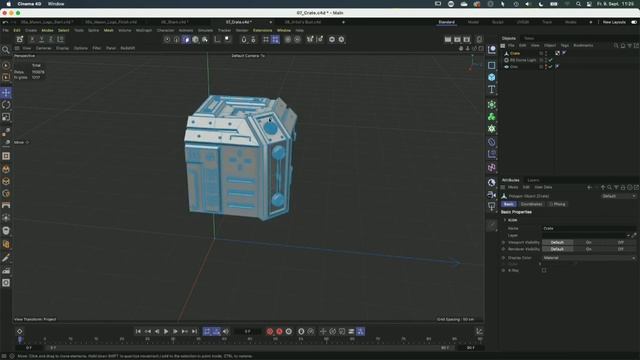Set Renderer Visibility to On

pyautogui.click(x=589, y=249)
